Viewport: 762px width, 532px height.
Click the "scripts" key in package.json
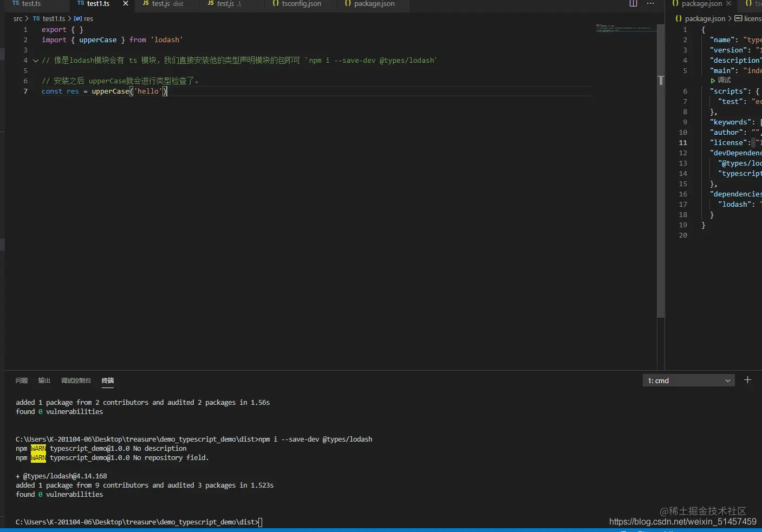[x=729, y=91]
